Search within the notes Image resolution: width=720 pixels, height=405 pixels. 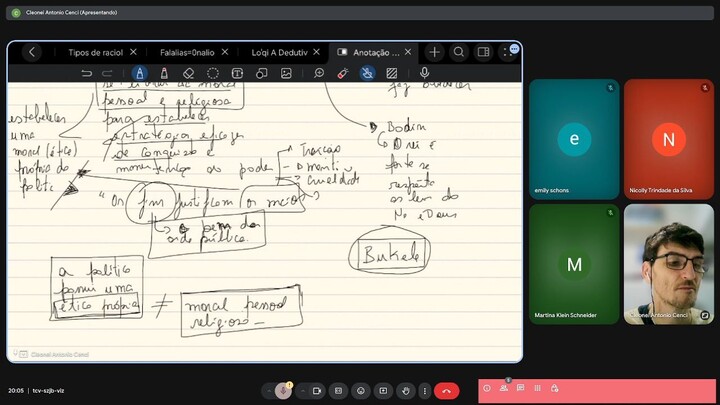tap(459, 52)
